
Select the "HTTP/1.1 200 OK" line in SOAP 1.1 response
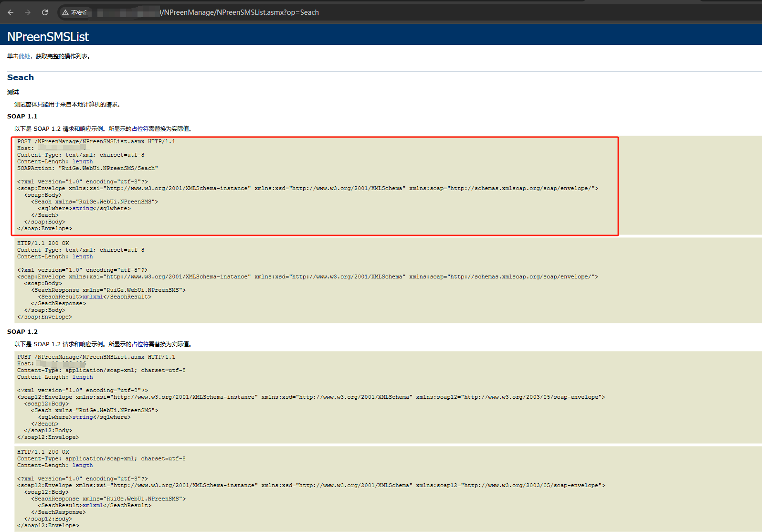pos(43,244)
